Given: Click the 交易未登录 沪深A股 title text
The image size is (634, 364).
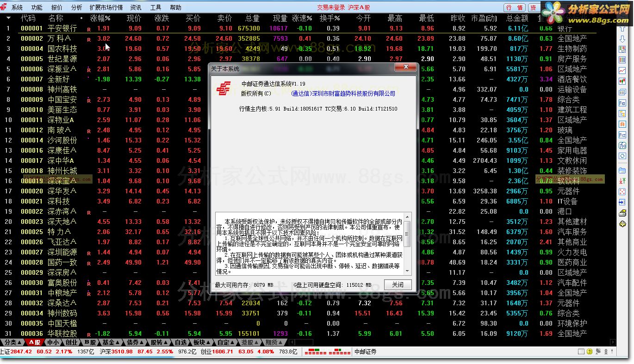Looking at the screenshot, I should tap(343, 7).
